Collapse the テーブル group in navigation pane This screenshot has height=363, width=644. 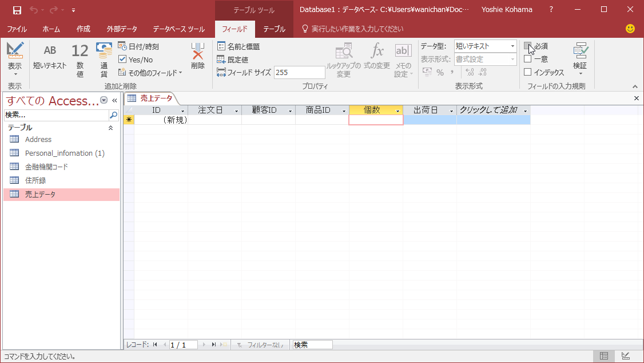pyautogui.click(x=110, y=128)
